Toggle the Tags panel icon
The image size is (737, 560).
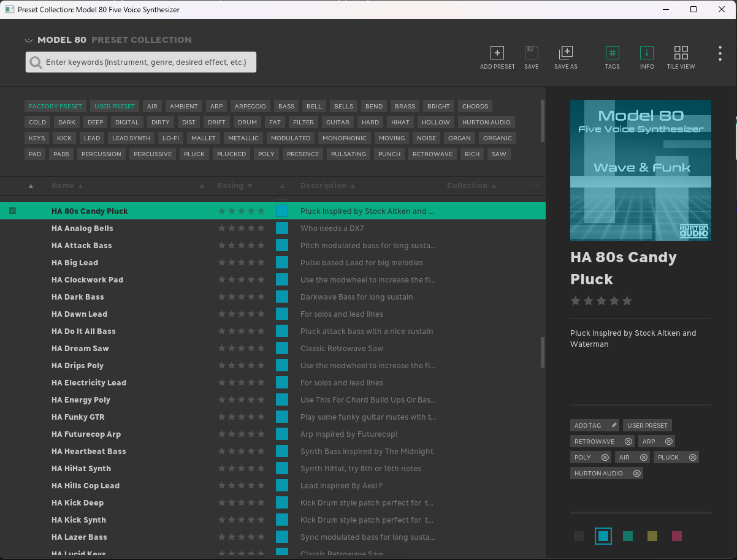(612, 53)
